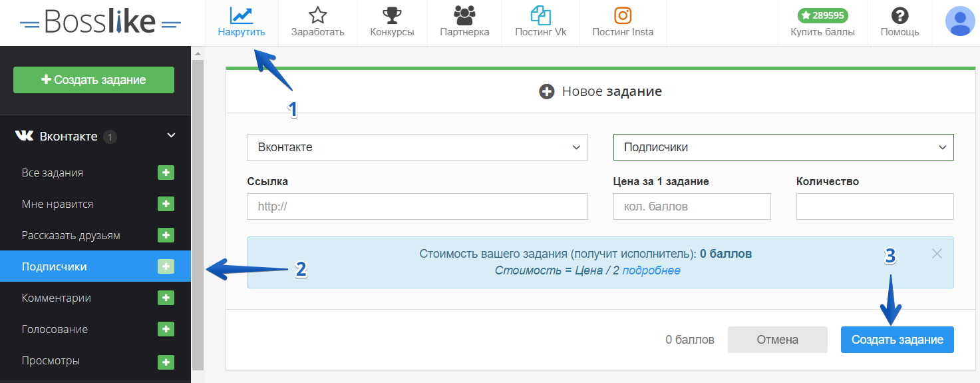
Task: Click the plus icon beside Новое задание
Action: 547,92
